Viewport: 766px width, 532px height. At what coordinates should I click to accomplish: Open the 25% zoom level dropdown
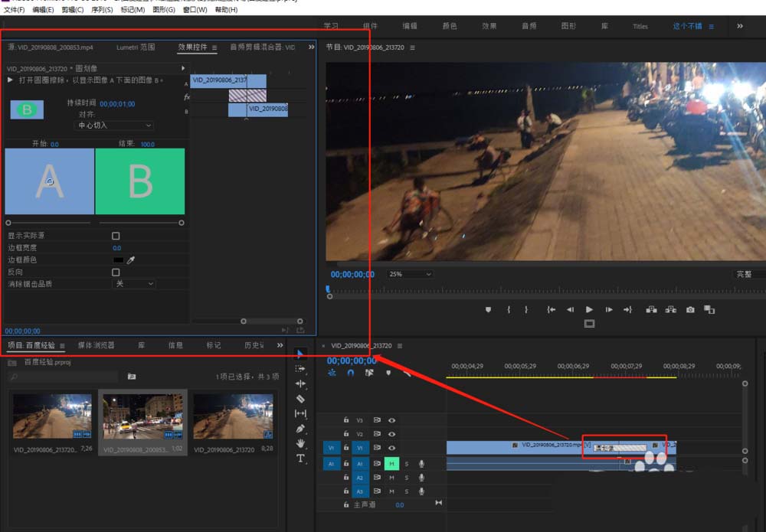click(410, 274)
